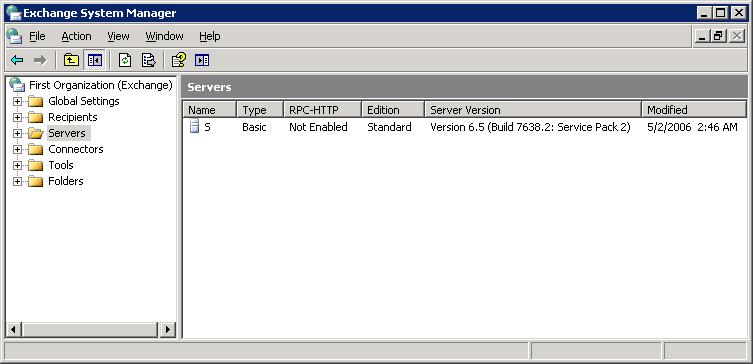Click the Recipients folder icon
Image resolution: width=753 pixels, height=364 pixels.
[36, 117]
